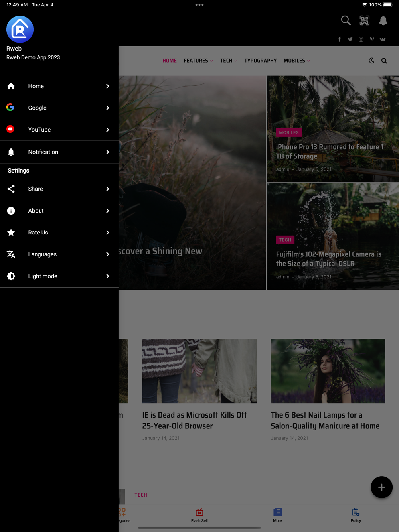
Task: Open the Twitter social link
Action: pos(350,39)
